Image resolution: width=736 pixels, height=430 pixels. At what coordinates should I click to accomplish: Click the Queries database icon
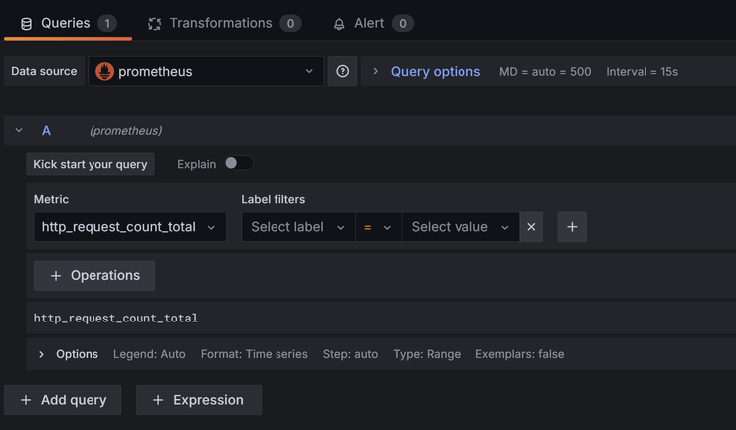26,23
